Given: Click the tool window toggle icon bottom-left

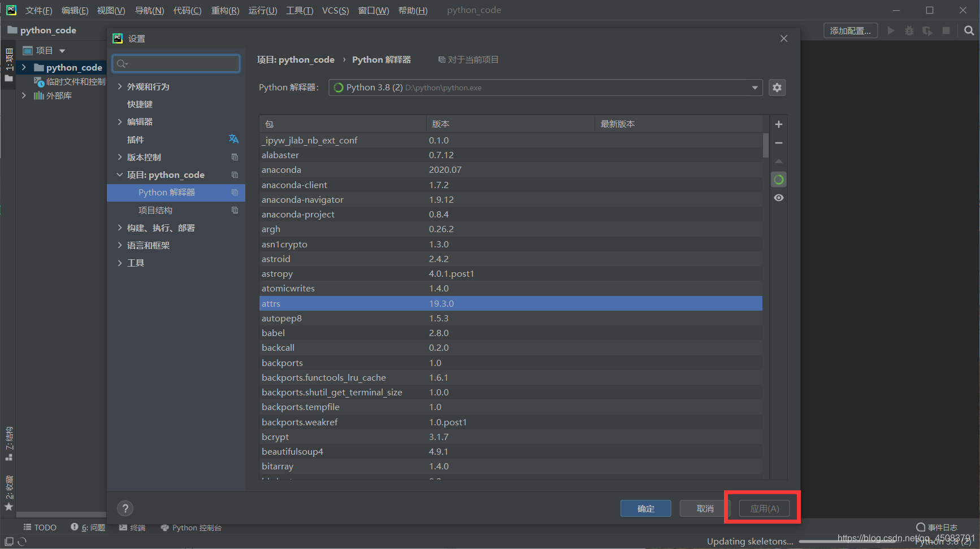Looking at the screenshot, I should coord(9,541).
